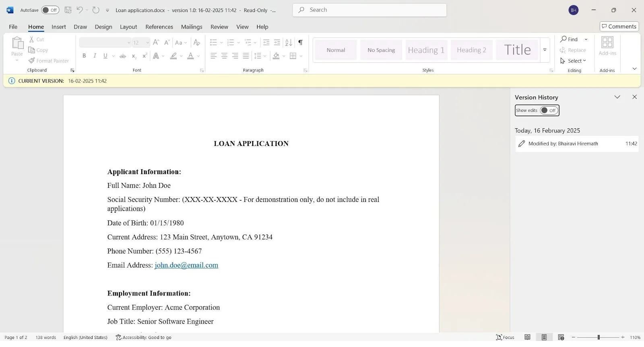The image size is (644, 347).
Task: Decrease paragraph indent
Action: 266,42
